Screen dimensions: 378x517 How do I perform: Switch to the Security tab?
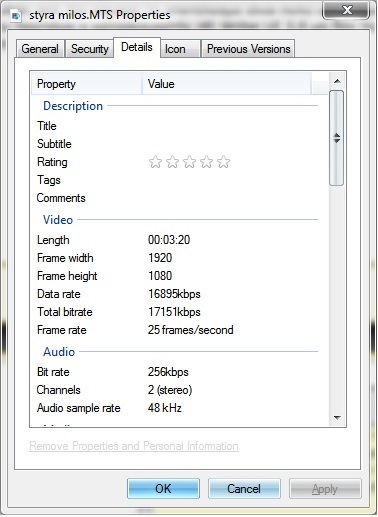click(x=90, y=49)
